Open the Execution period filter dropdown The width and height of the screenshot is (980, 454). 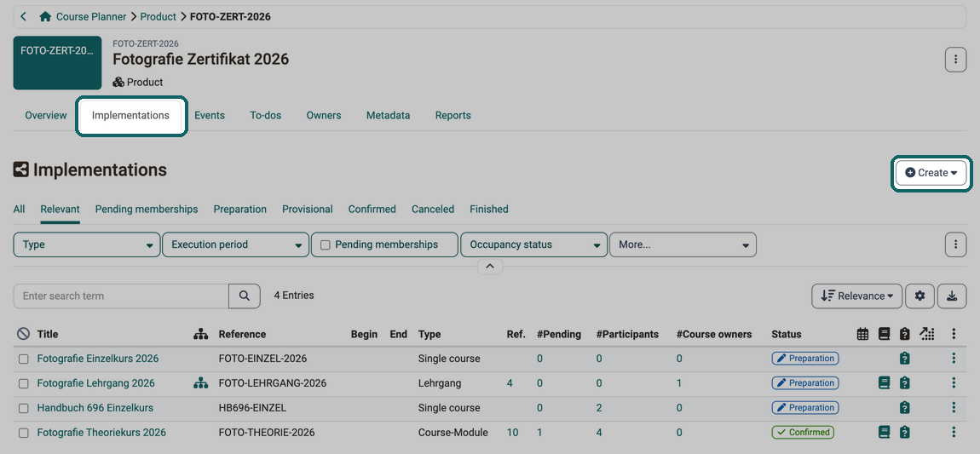coord(235,244)
